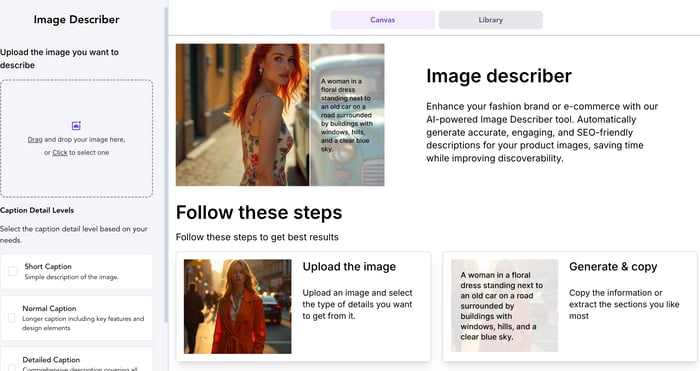Click 'Simple description of the image.' subtitle
The height and width of the screenshot is (371, 700).
click(x=71, y=277)
